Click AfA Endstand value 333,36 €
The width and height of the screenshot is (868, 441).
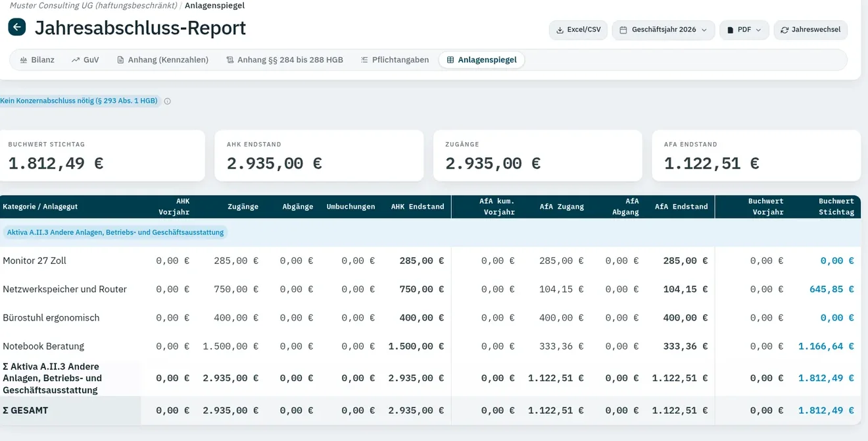(685, 346)
